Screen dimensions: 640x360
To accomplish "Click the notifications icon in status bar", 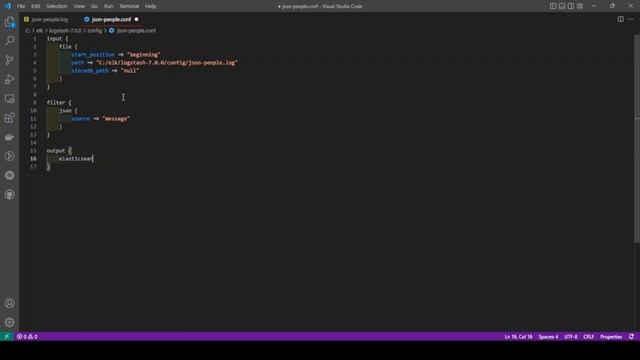I will tap(631, 337).
